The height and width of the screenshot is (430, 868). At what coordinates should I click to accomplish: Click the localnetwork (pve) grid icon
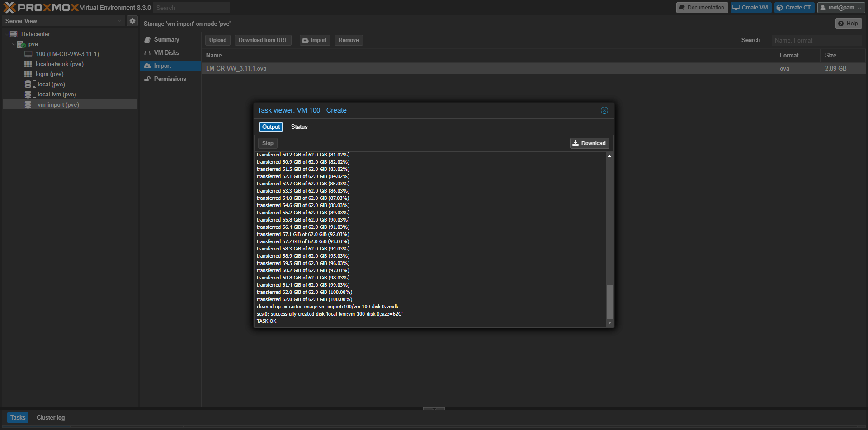28,64
